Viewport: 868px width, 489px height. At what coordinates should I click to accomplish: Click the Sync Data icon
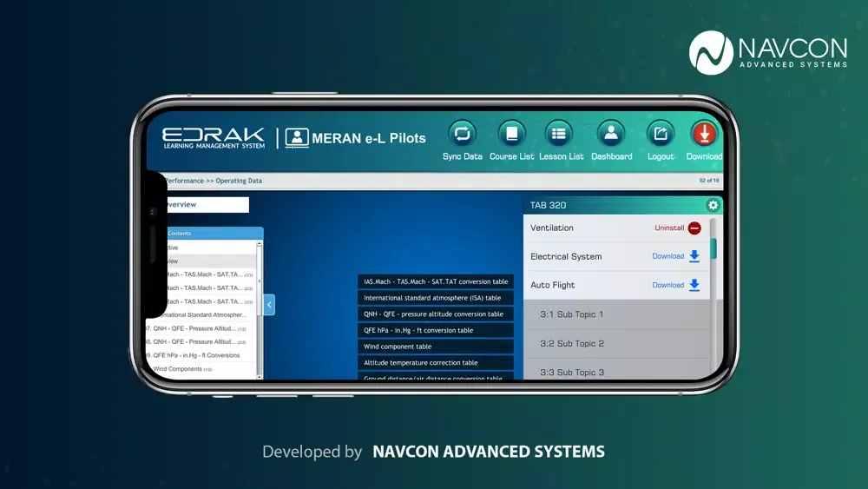462,134
